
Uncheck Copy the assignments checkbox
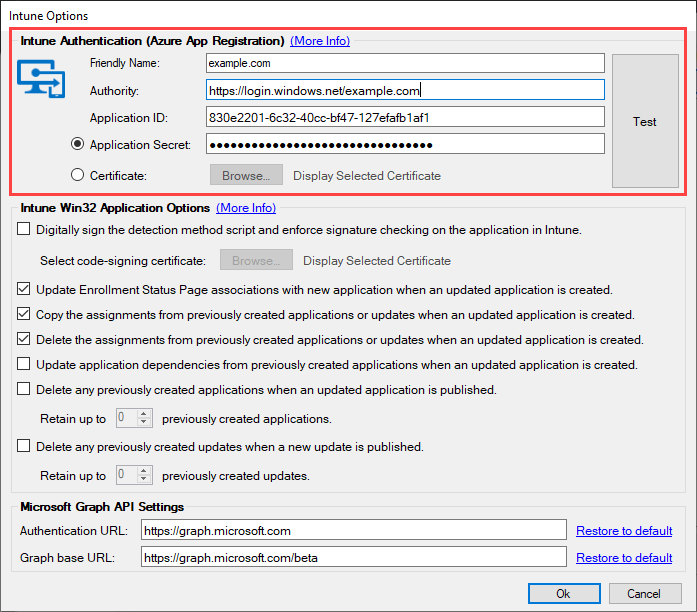(x=24, y=314)
